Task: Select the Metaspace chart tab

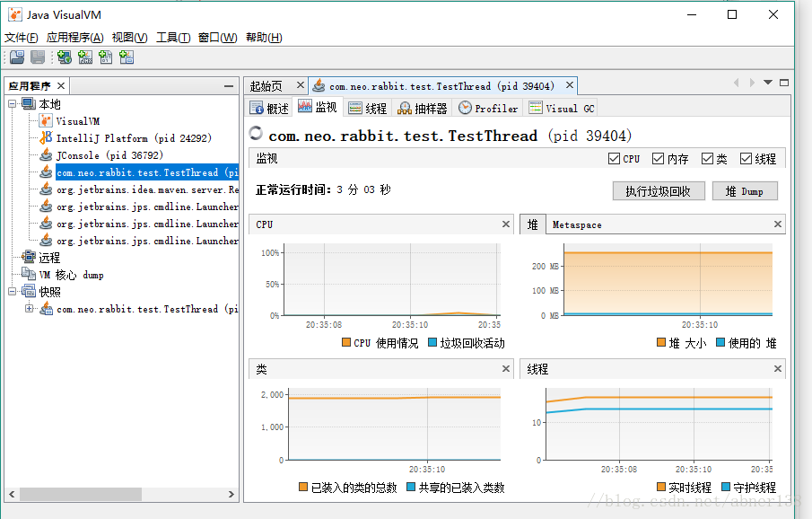Action: (x=577, y=224)
